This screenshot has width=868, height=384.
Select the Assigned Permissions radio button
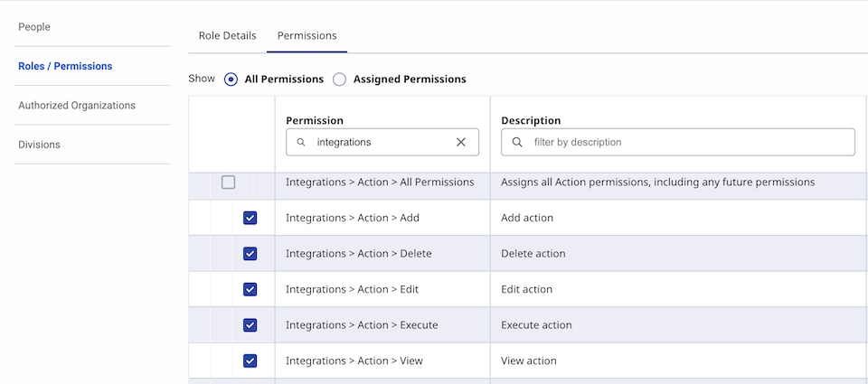340,80
